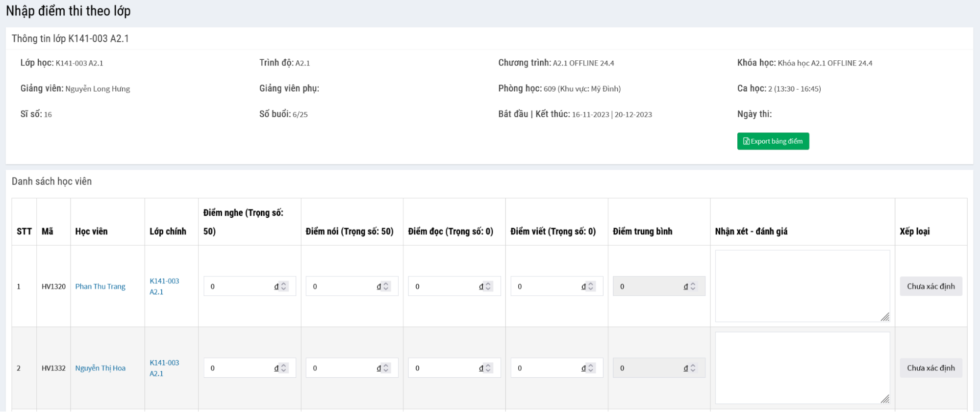Open student Nguyễn Thị Hoa's profile link
Image resolution: width=980 pixels, height=412 pixels.
point(100,368)
